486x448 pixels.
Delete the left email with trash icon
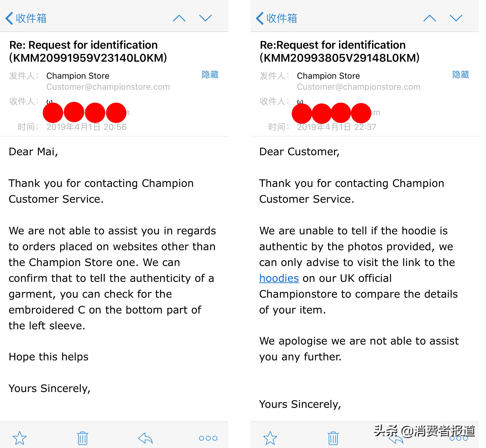(83, 438)
